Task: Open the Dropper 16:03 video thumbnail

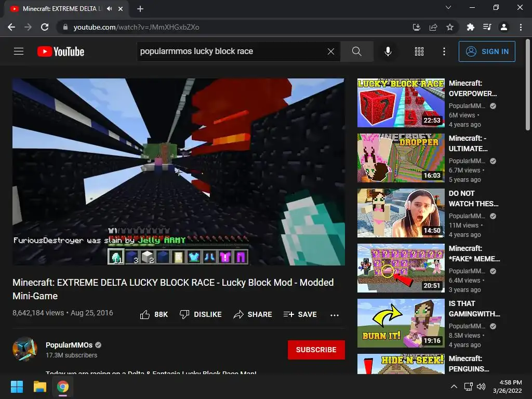Action: 401,158
